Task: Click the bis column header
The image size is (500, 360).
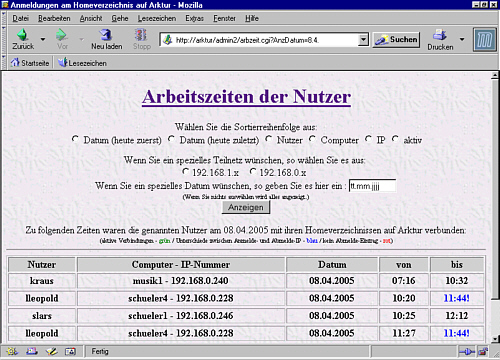Action: click(x=457, y=265)
